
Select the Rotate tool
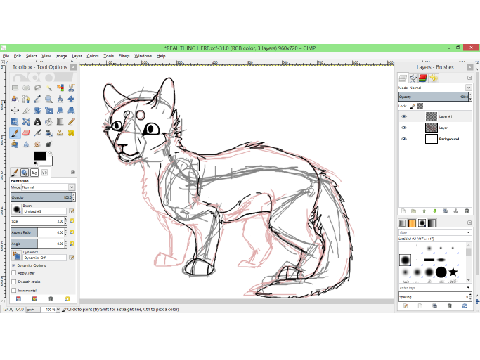(37, 110)
